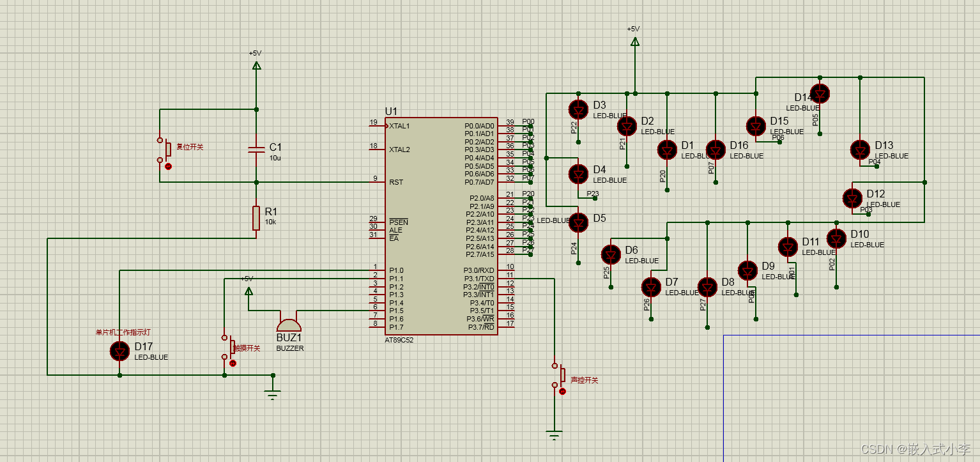This screenshot has height=462, width=980.
Task: Select LED D7 symbol
Action: (x=651, y=287)
